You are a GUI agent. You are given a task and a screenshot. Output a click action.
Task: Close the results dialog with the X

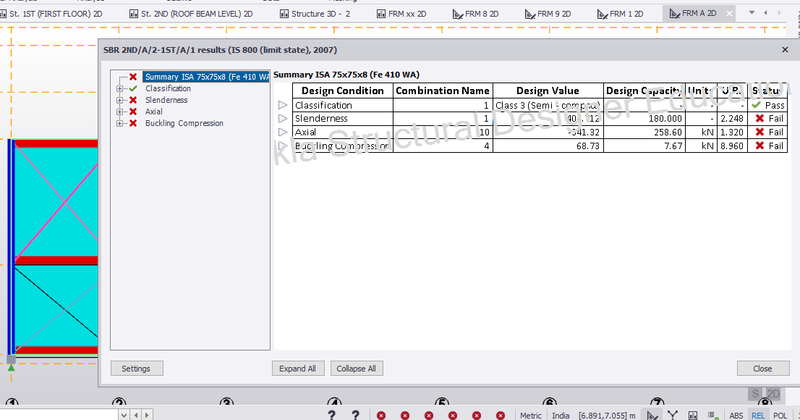[x=785, y=50]
